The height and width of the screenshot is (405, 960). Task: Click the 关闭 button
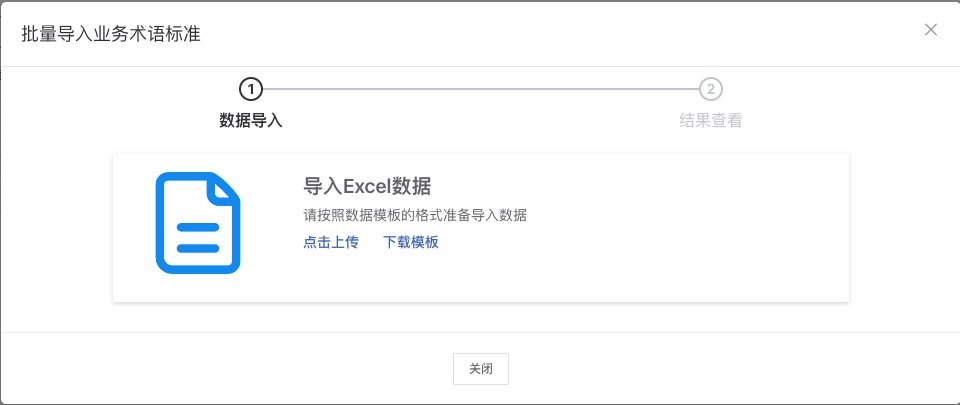[x=481, y=369]
